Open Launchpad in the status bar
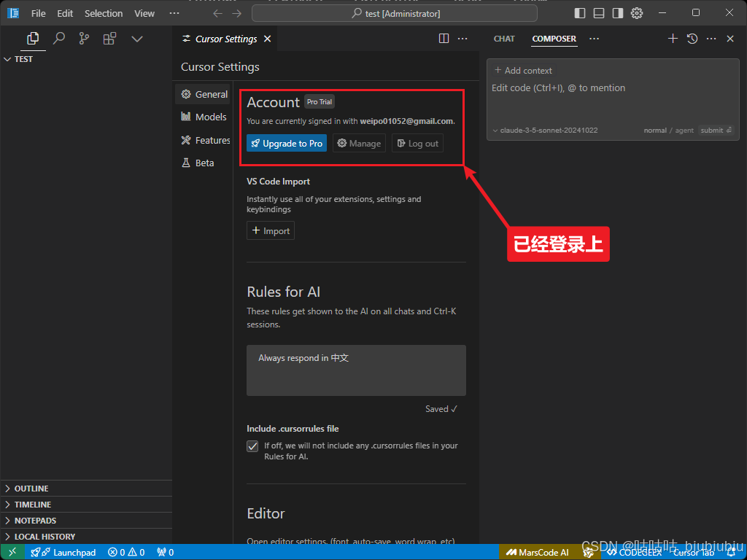The width and height of the screenshot is (747, 560). coord(63,553)
